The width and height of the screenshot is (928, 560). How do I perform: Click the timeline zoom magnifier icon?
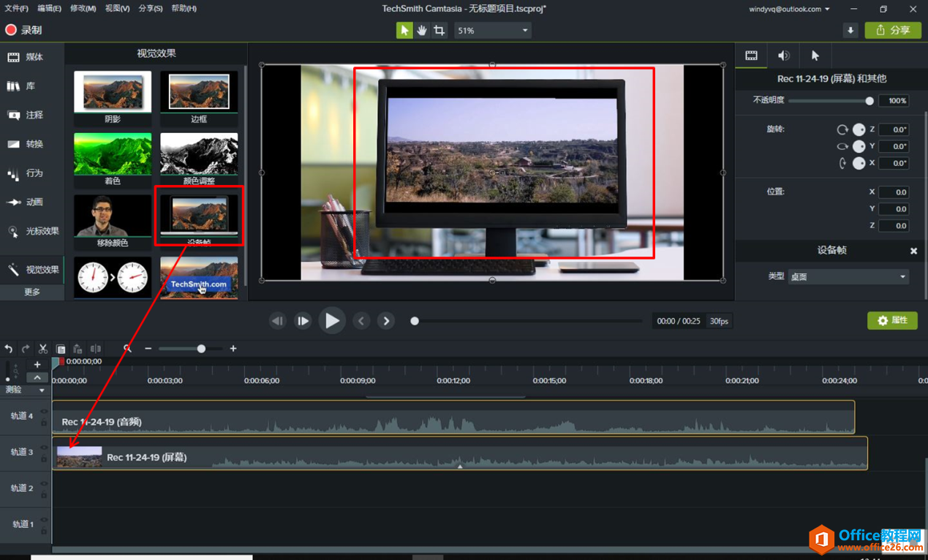(x=127, y=349)
